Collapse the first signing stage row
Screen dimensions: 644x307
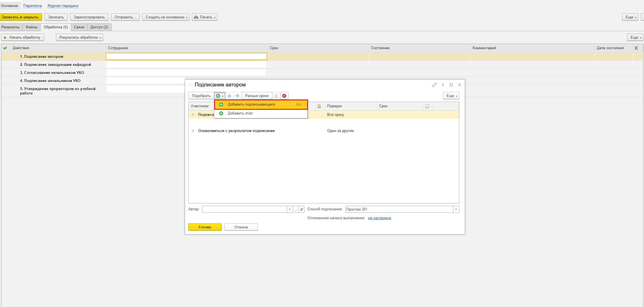click(x=193, y=115)
